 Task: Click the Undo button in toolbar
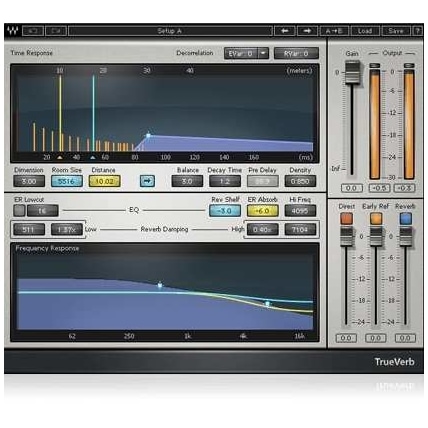pyautogui.click(x=33, y=31)
